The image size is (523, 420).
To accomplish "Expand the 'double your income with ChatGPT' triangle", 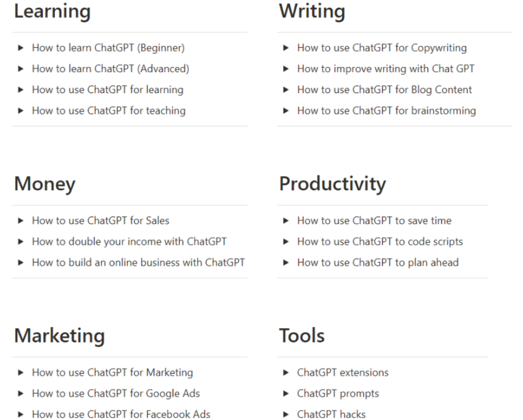I will [21, 242].
